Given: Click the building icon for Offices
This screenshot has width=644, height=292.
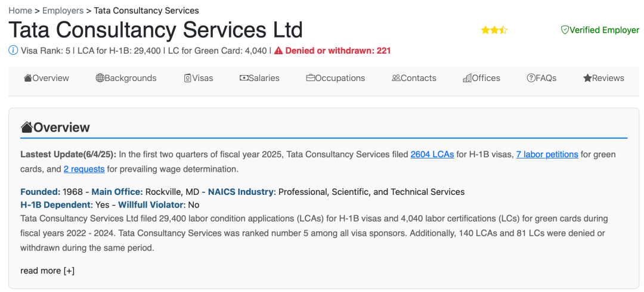Looking at the screenshot, I should pos(467,78).
